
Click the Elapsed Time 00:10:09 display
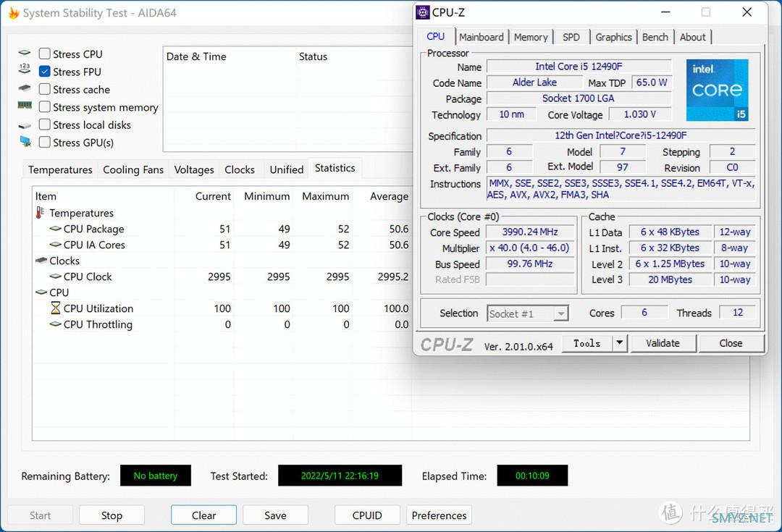(x=532, y=475)
